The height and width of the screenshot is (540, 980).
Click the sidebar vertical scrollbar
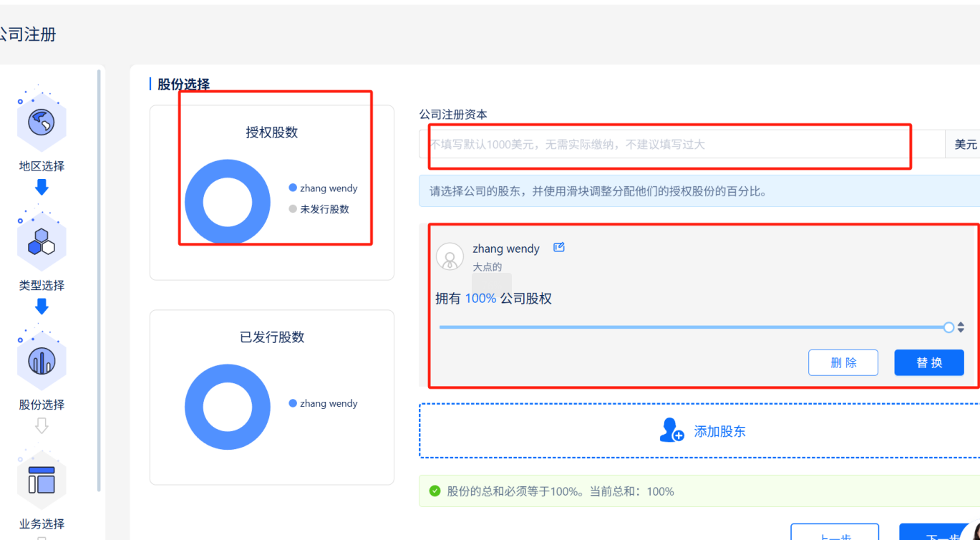[99, 279]
